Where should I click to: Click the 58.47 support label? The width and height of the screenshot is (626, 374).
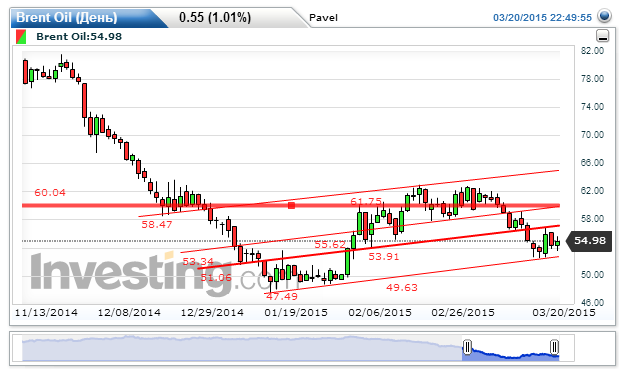[x=157, y=224]
